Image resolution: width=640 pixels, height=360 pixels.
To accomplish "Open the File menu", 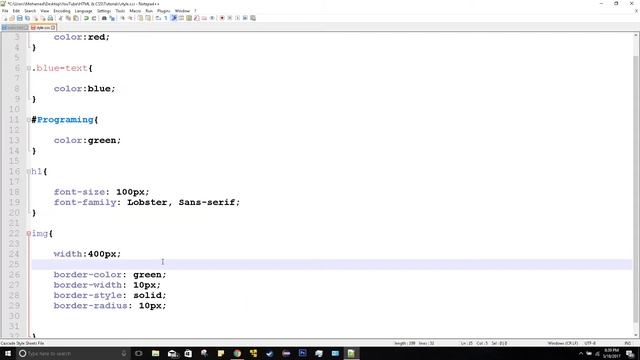I will click(5, 11).
